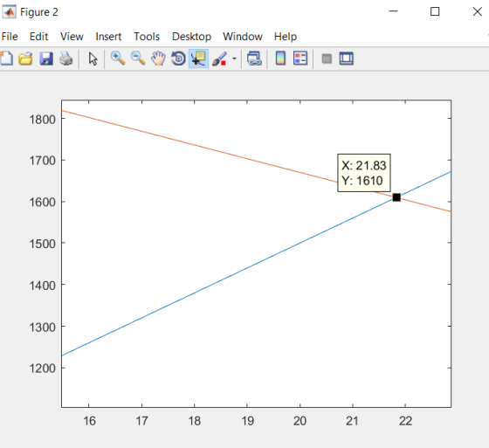The height and width of the screenshot is (448, 489).
Task: Click y-axis tick label 1800
Action: [x=43, y=120]
